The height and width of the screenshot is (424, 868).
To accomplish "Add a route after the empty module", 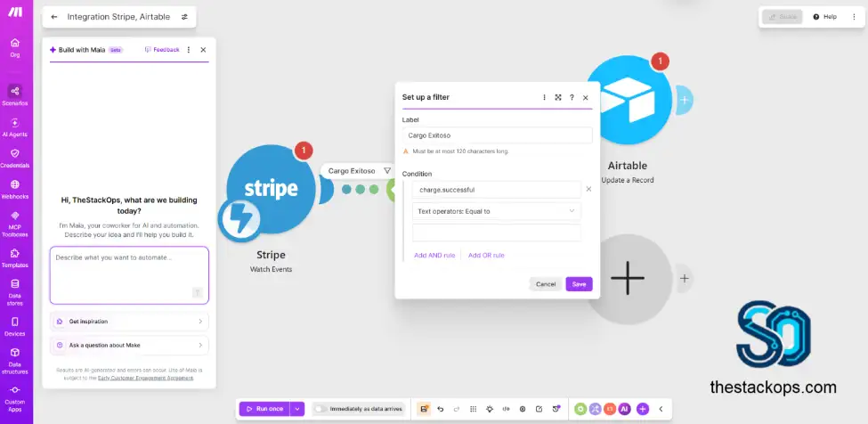I will coord(685,279).
